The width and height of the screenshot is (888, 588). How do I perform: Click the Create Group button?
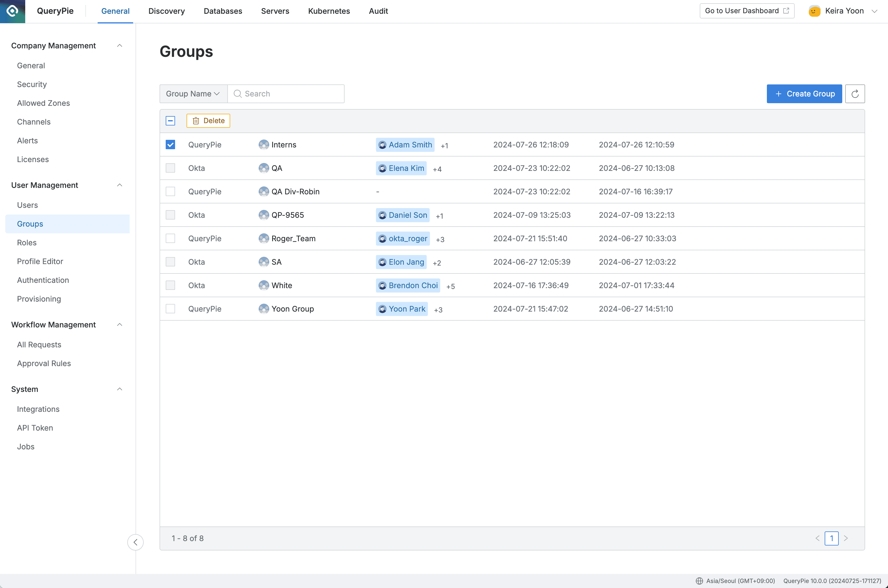coord(804,94)
